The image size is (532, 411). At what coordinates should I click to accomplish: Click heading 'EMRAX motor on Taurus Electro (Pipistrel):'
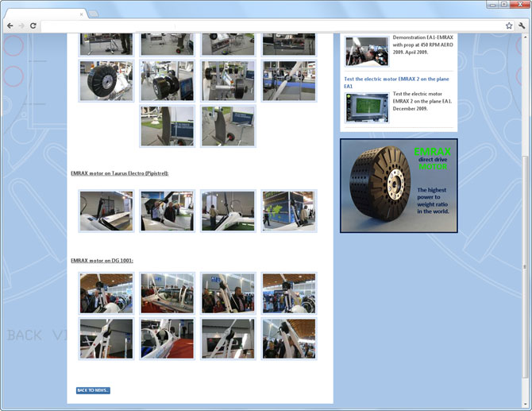120,173
